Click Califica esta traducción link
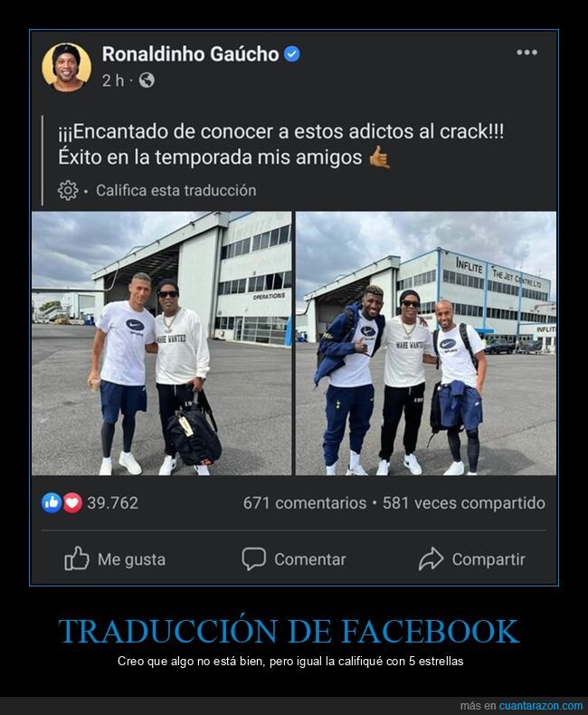The height and width of the screenshot is (715, 588). tap(175, 190)
